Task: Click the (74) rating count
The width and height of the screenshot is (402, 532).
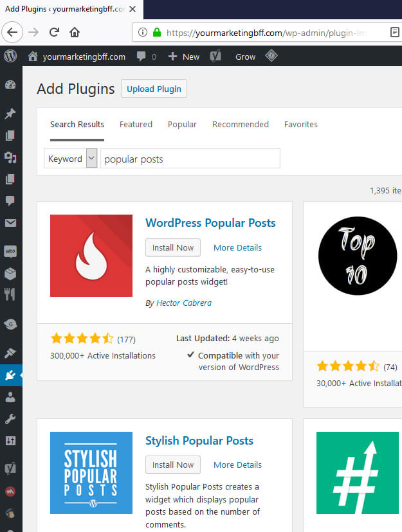Action: tap(390, 367)
